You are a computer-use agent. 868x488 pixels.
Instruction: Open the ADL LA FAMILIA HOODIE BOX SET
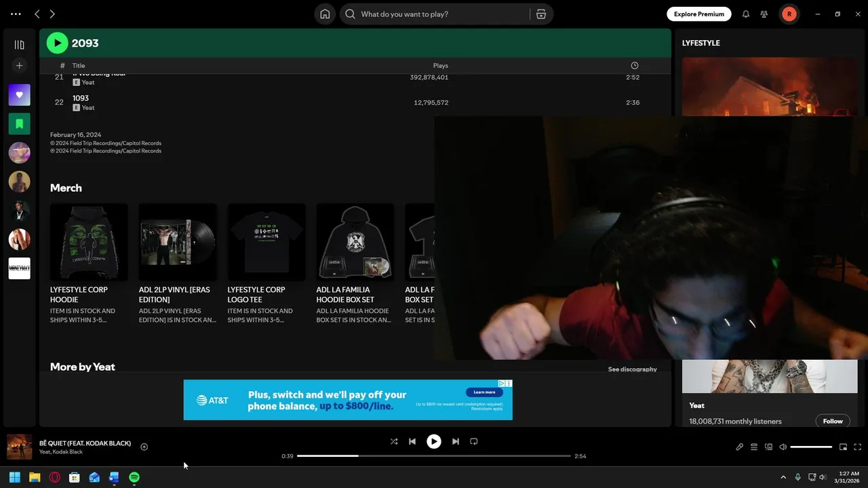pyautogui.click(x=355, y=264)
